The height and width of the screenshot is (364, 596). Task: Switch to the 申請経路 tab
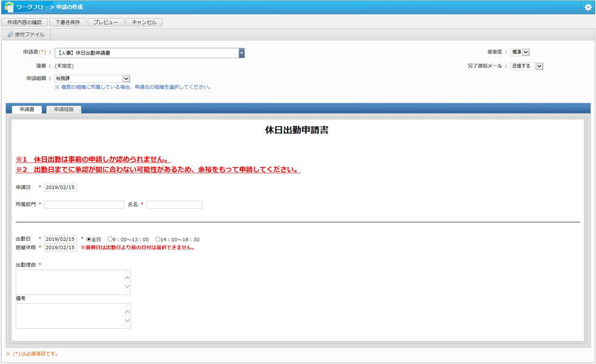[64, 110]
